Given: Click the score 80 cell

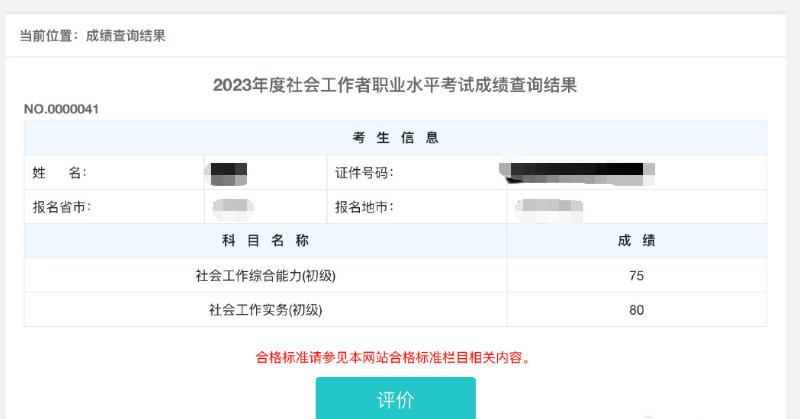Looking at the screenshot, I should pos(636,310).
